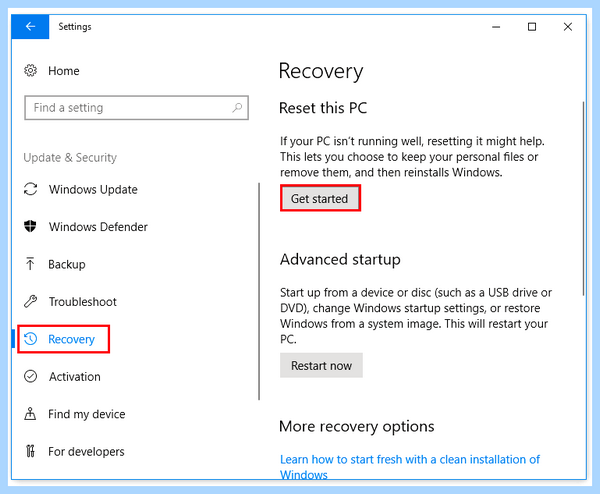Open For developers settings
The width and height of the screenshot is (600, 494).
click(86, 452)
